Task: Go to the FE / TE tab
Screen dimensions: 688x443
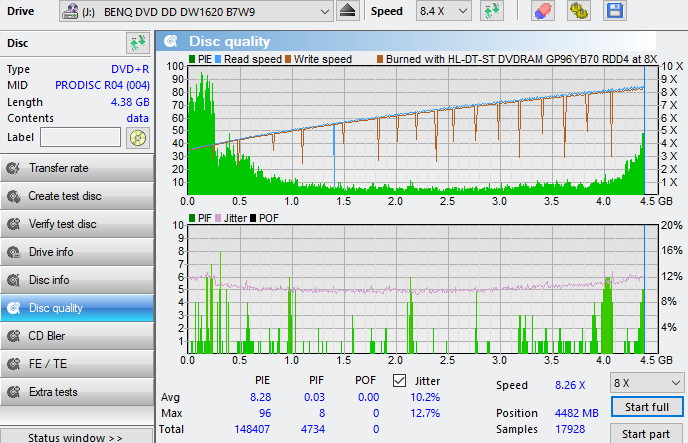Action: (x=77, y=364)
